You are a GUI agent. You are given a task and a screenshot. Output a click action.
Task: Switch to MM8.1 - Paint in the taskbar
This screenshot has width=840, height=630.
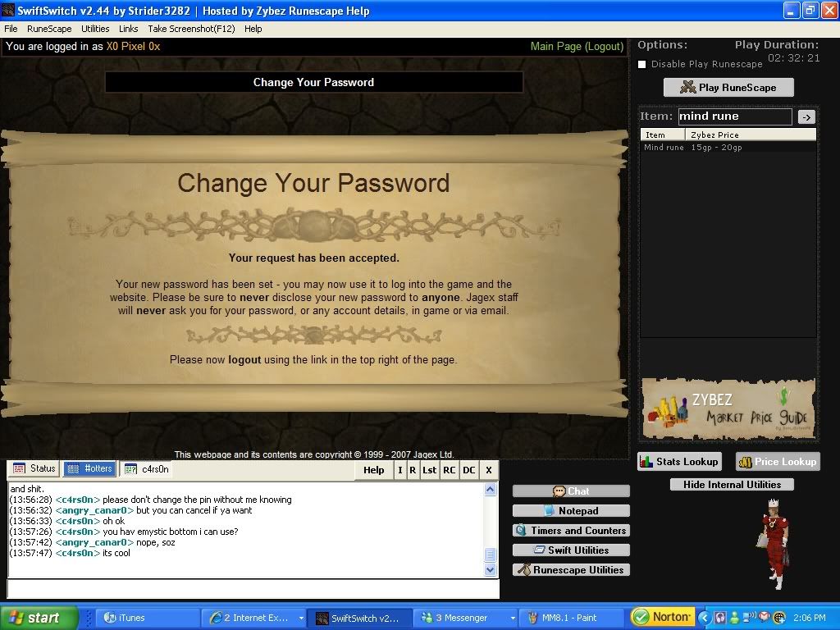(x=571, y=619)
